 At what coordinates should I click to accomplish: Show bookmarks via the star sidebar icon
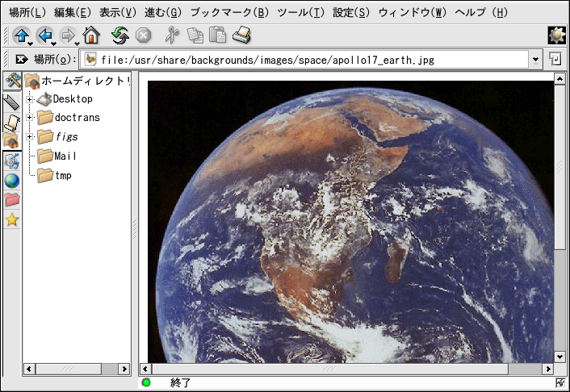pos(12,219)
